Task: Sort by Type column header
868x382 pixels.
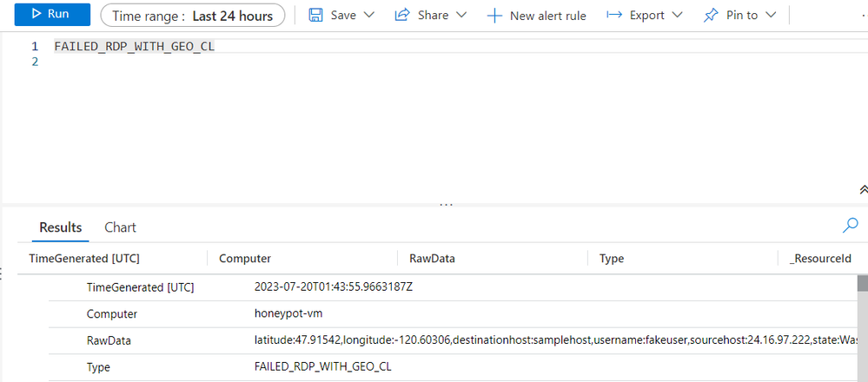Action: point(611,258)
